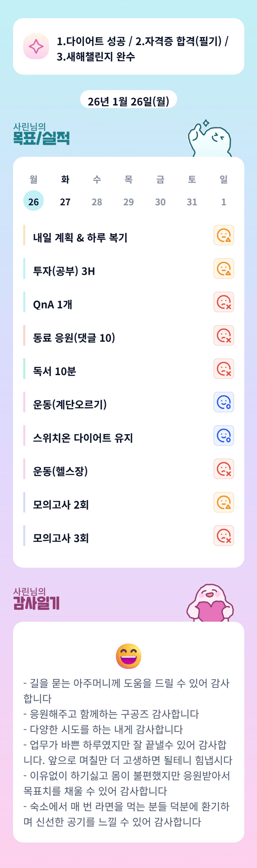Click blue smiley icon for 운동(계단오르기)
This screenshot has height=868, width=257.
coord(224,402)
